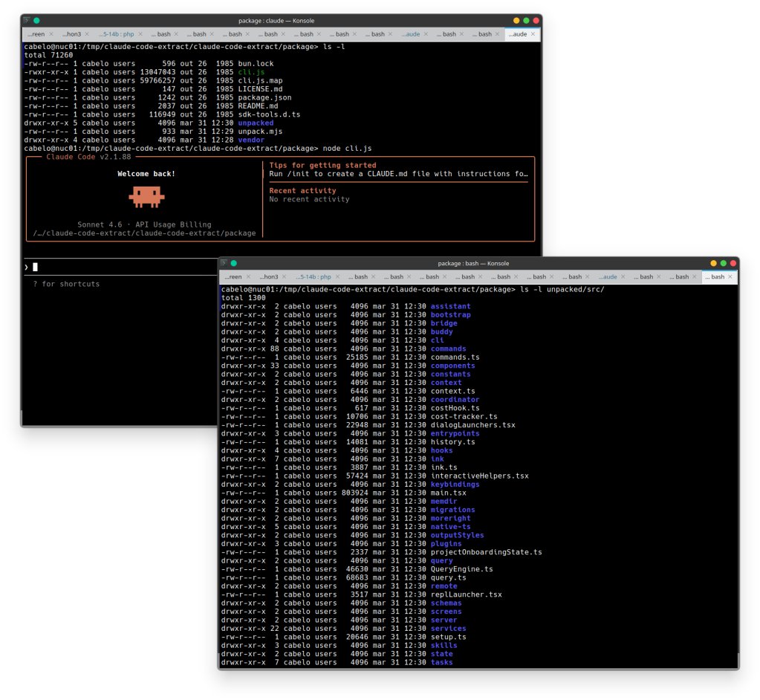Click the 'bootstrap' directory entry
760x700 pixels.
[451, 314]
